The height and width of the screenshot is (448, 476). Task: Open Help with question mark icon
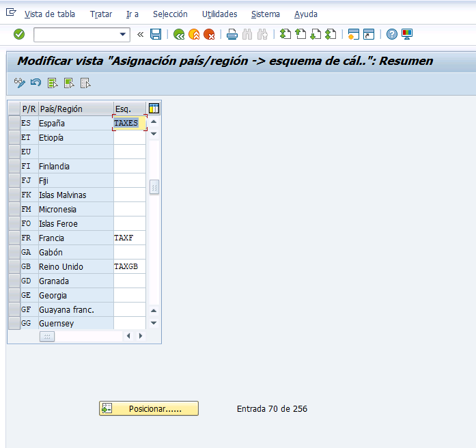[x=392, y=34]
